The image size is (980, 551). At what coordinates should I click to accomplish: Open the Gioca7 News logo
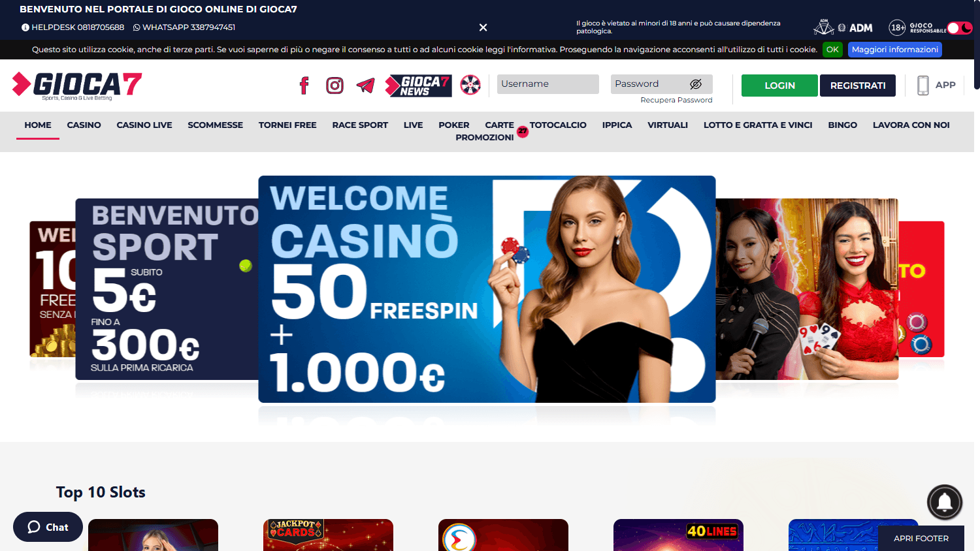tap(418, 86)
